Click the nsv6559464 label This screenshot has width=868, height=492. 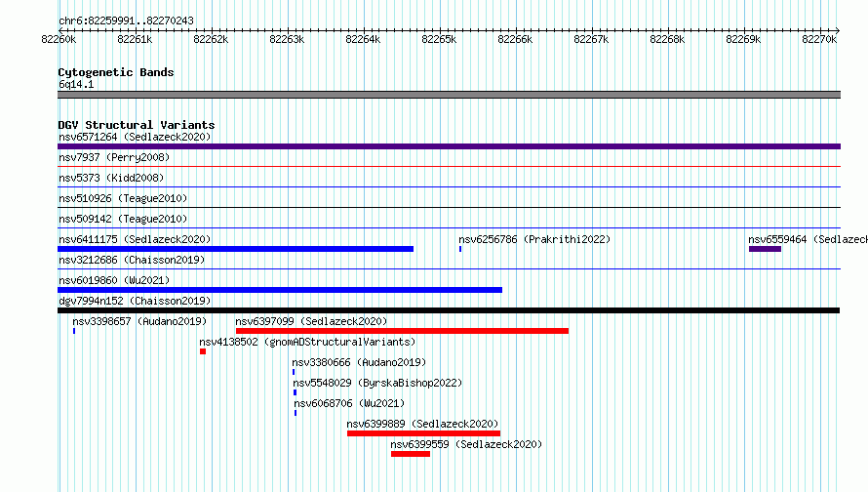(x=808, y=239)
